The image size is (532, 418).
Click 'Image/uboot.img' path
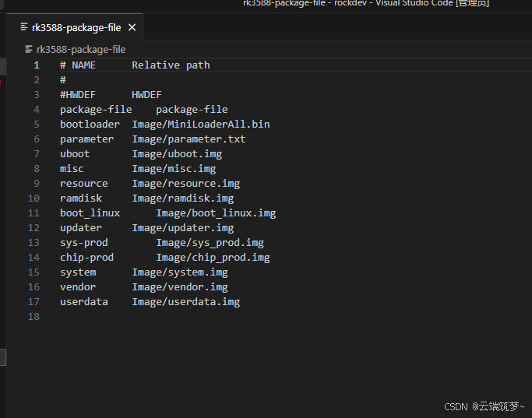[177, 154]
